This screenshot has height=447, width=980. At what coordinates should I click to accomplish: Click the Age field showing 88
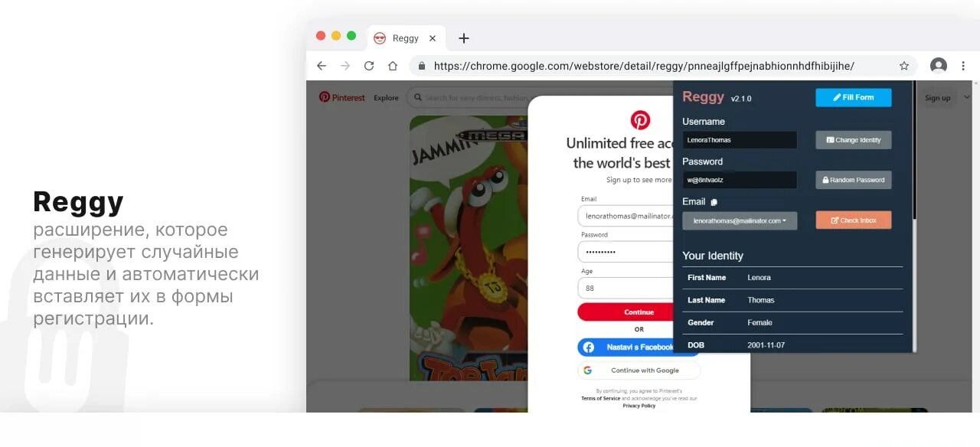[x=626, y=287]
